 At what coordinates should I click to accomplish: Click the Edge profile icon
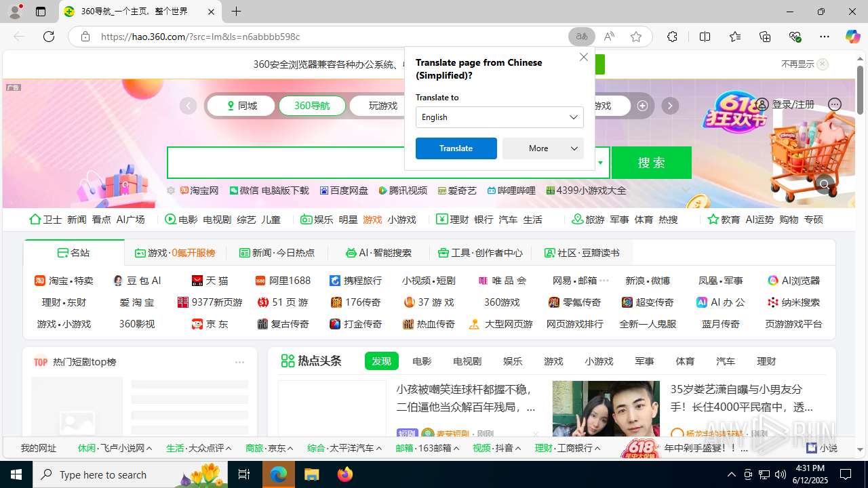[x=15, y=12]
